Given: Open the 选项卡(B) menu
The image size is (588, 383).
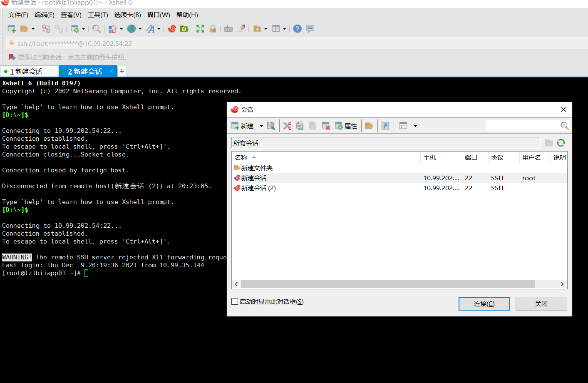Looking at the screenshot, I should 128,15.
